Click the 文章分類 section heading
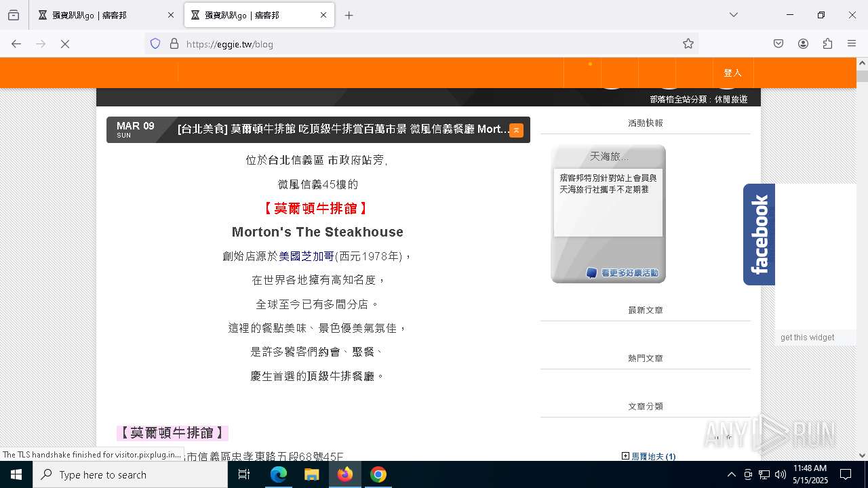The image size is (868, 488). click(645, 406)
